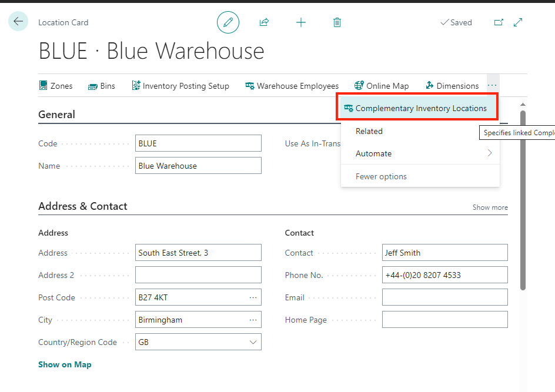Open the Post Code lookup ellipsis
Viewport: 555px width, 392px height.
(x=253, y=297)
